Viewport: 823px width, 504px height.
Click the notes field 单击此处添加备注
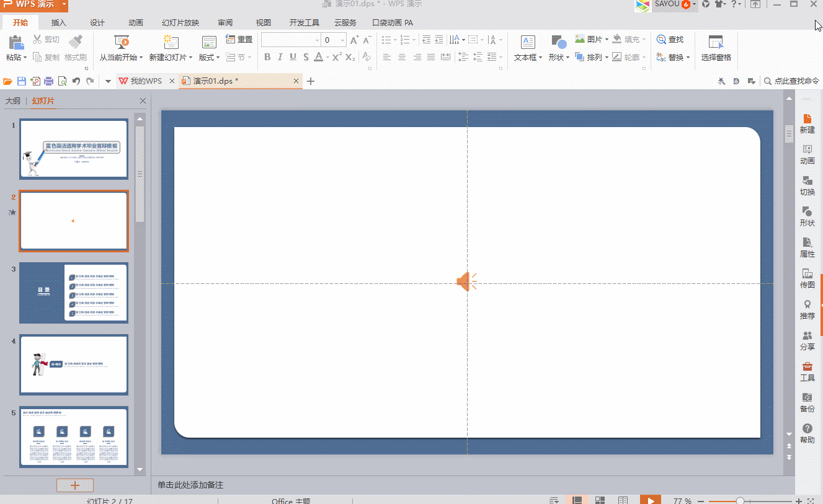pos(190,485)
